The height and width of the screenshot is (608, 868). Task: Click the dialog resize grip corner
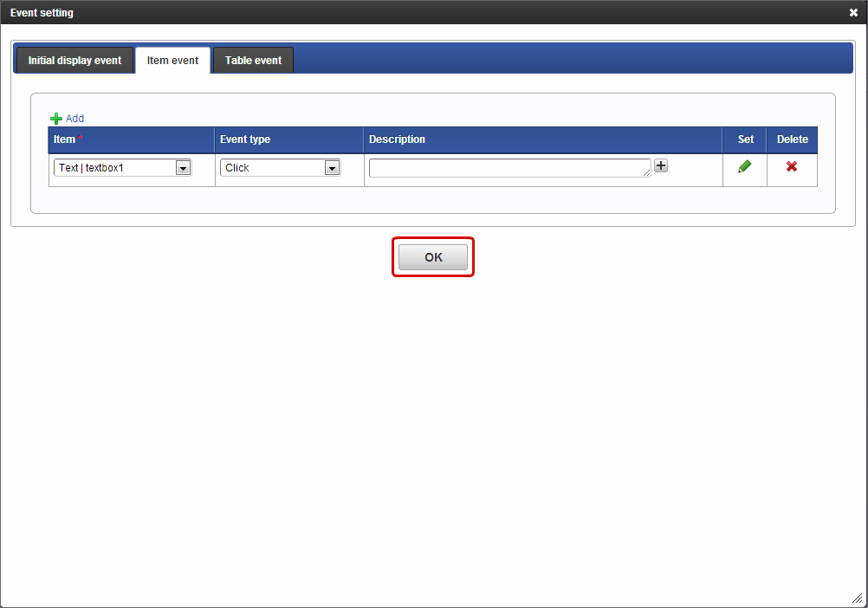point(857,598)
